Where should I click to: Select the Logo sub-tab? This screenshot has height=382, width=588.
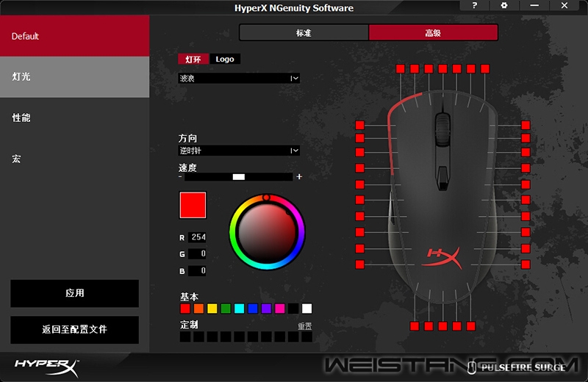225,60
